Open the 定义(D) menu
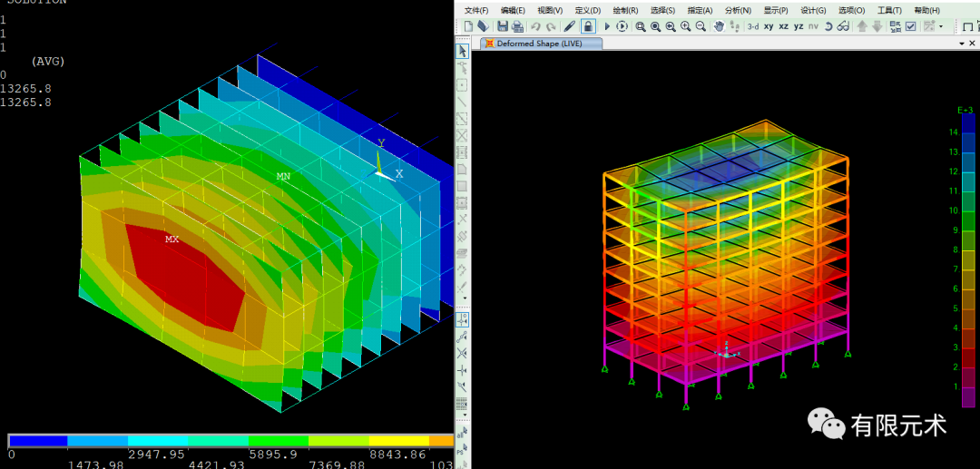Screen dimensions: 980x469 [x=587, y=10]
